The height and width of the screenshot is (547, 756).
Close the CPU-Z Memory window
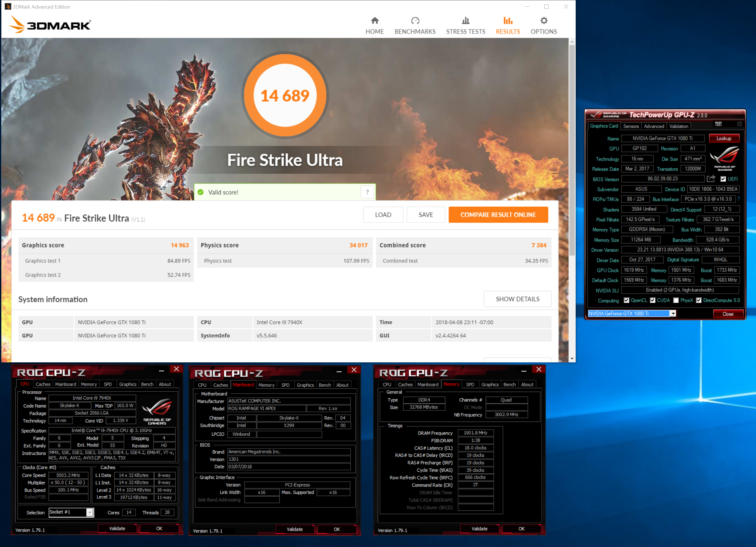539,369
